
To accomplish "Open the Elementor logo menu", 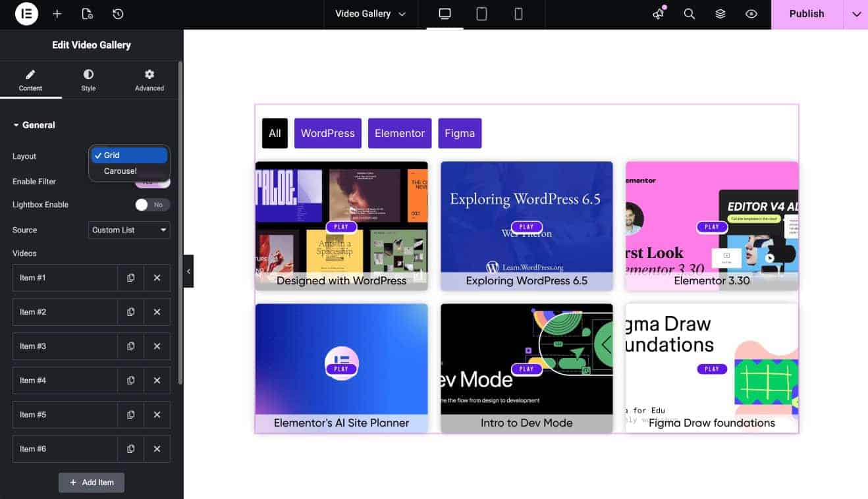I will click(x=27, y=14).
